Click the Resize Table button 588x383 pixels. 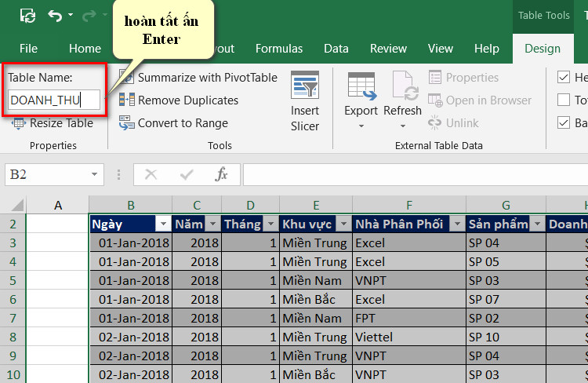[x=53, y=123]
